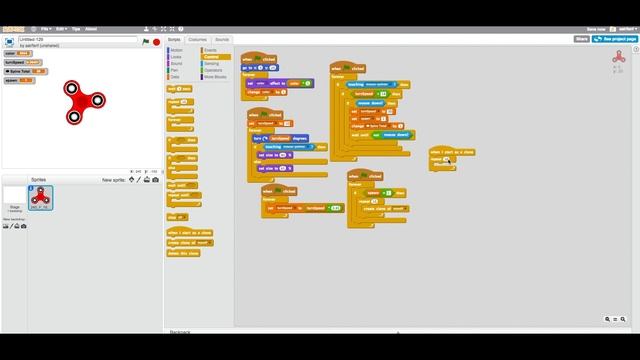This screenshot has height=360, width=640.
Task: Click the Spins Total stage monitor
Action: pos(26,71)
